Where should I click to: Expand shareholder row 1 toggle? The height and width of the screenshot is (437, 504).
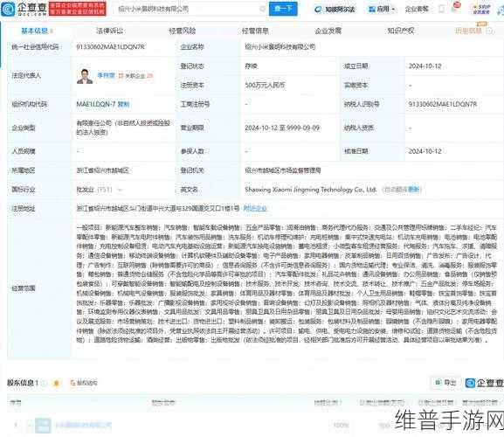(30, 426)
